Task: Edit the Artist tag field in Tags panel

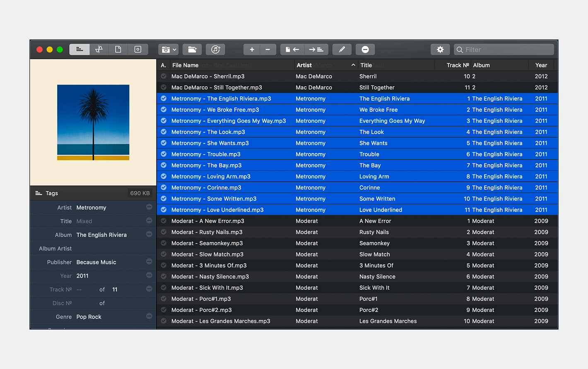Action: coord(110,207)
